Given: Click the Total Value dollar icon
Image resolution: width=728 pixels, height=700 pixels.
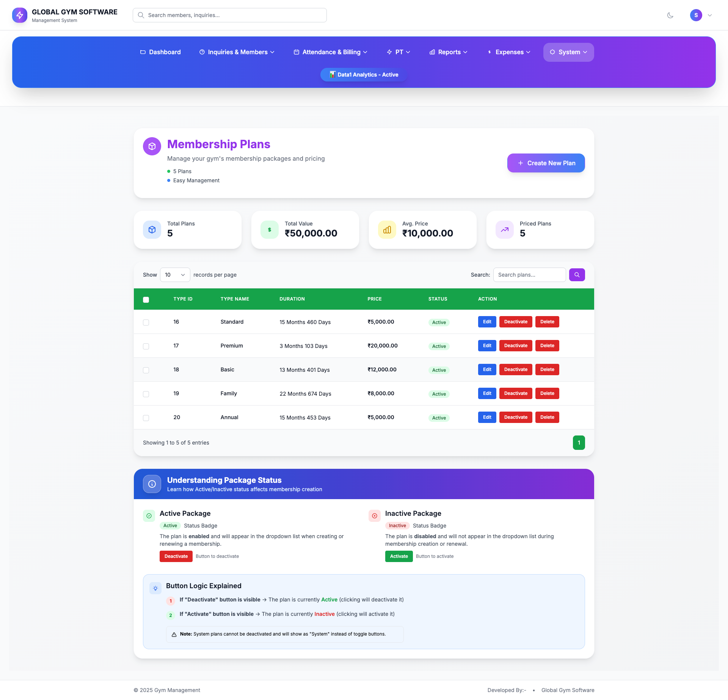Looking at the screenshot, I should 270,230.
